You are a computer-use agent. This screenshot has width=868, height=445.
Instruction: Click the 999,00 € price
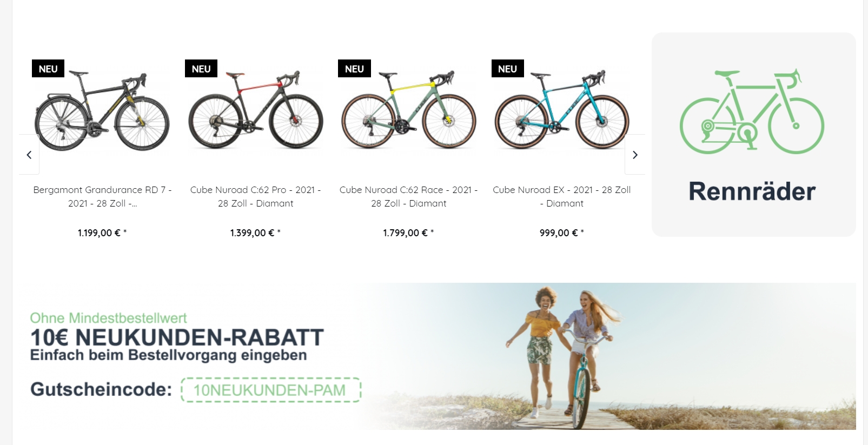[x=562, y=233]
